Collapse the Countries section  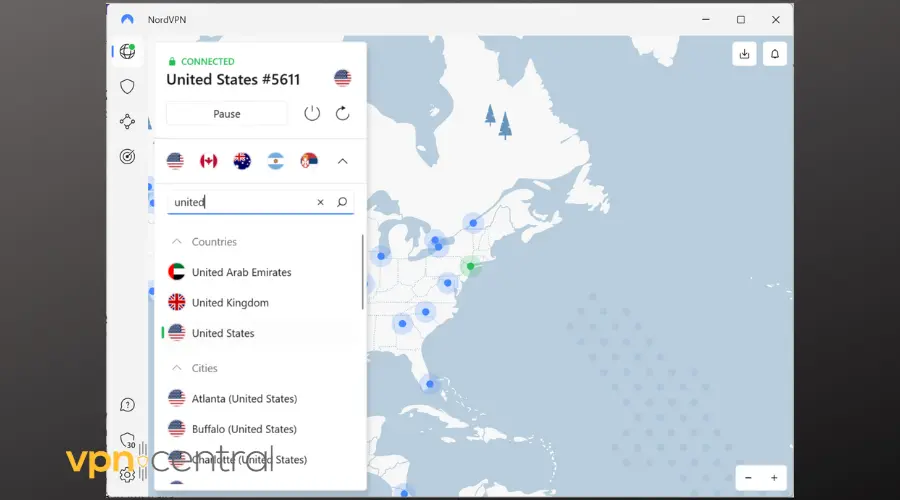click(177, 242)
